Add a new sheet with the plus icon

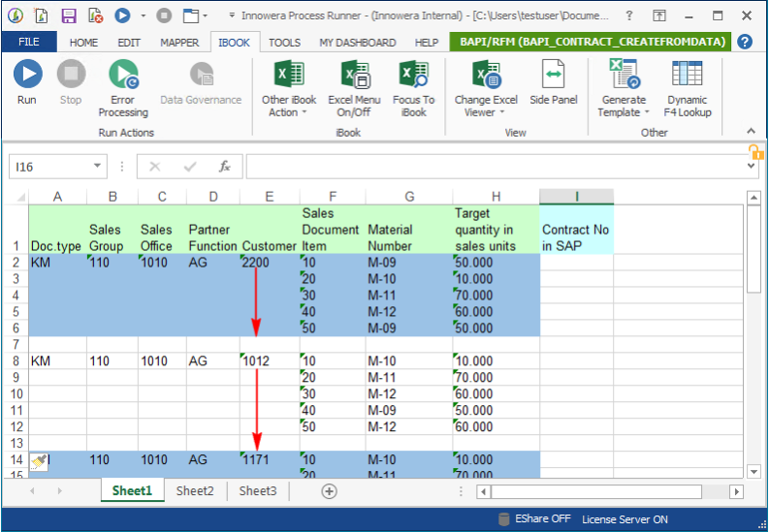point(329,491)
